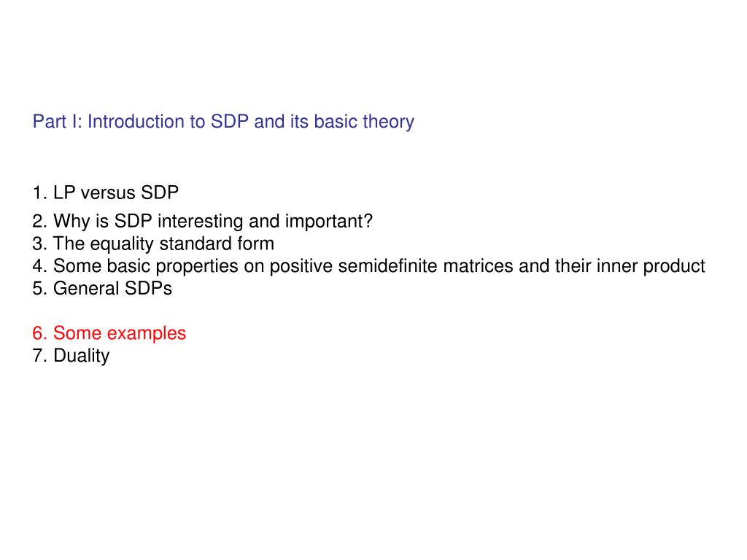This screenshot has width=747, height=560.
Task: Jump to the 'General SDPs' section
Action: click(102, 289)
